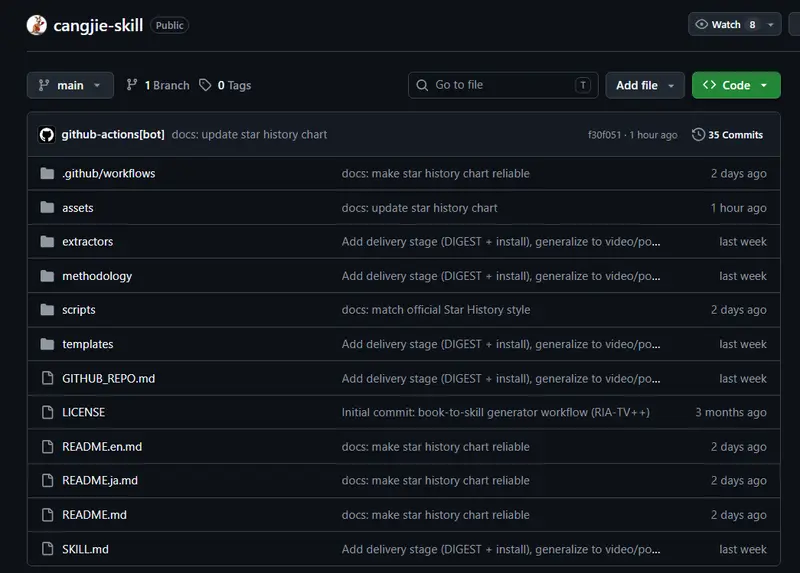Open the SKILL.md file
The image size is (800, 573).
[85, 550]
